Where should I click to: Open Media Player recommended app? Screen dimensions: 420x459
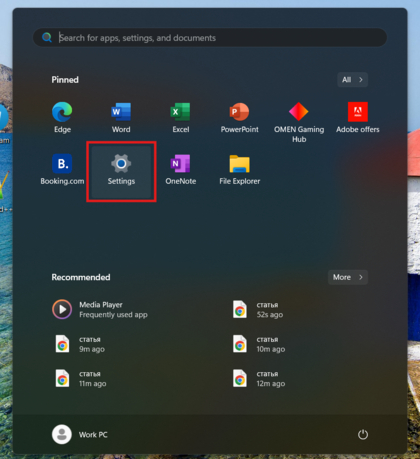(100, 309)
